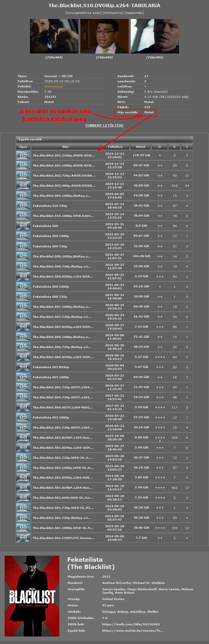Expand the file list showing 132 files
Image resolution: width=209 pixels, height=644 pixels.
click(x=147, y=107)
